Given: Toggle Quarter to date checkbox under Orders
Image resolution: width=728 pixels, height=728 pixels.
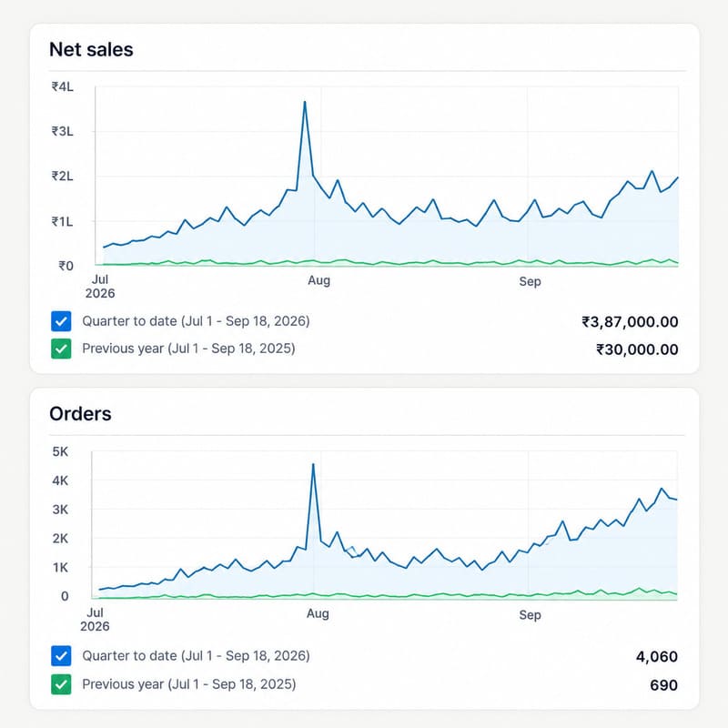Looking at the screenshot, I should (x=61, y=656).
